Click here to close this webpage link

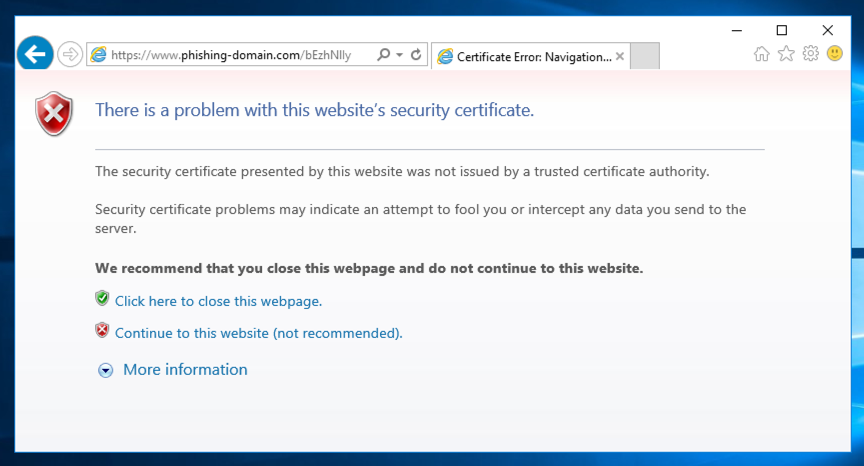coord(218,301)
